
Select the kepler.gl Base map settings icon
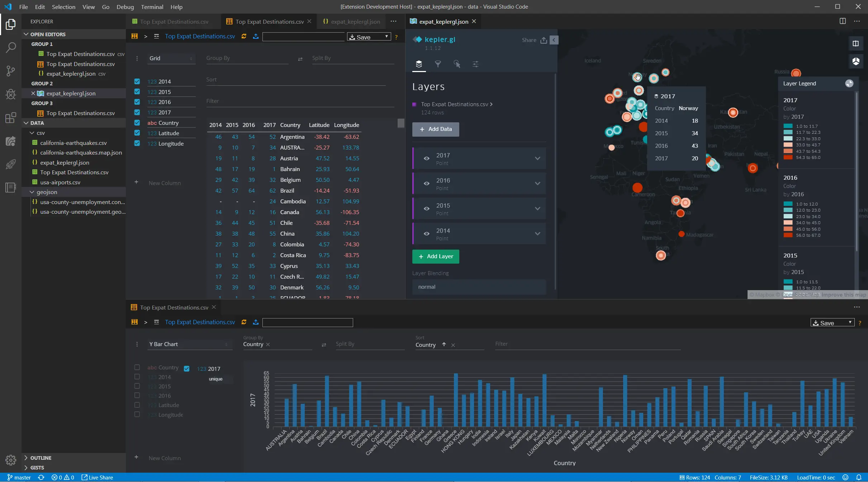coord(475,64)
